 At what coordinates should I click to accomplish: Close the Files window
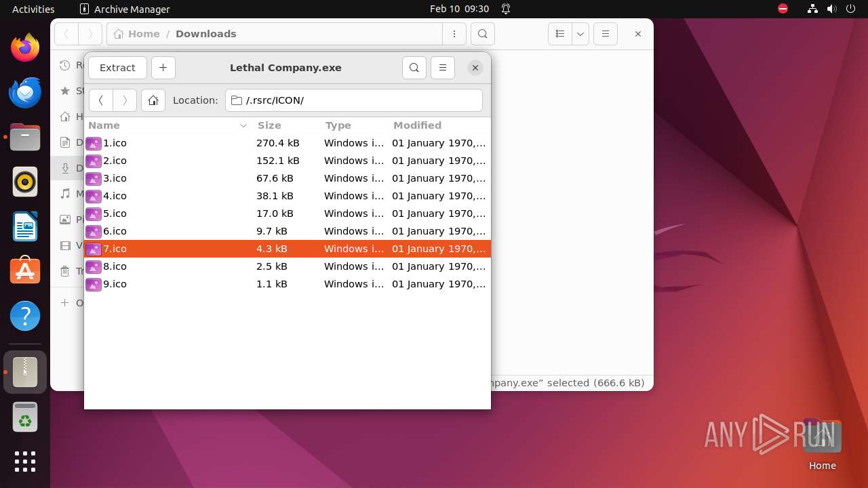click(638, 34)
